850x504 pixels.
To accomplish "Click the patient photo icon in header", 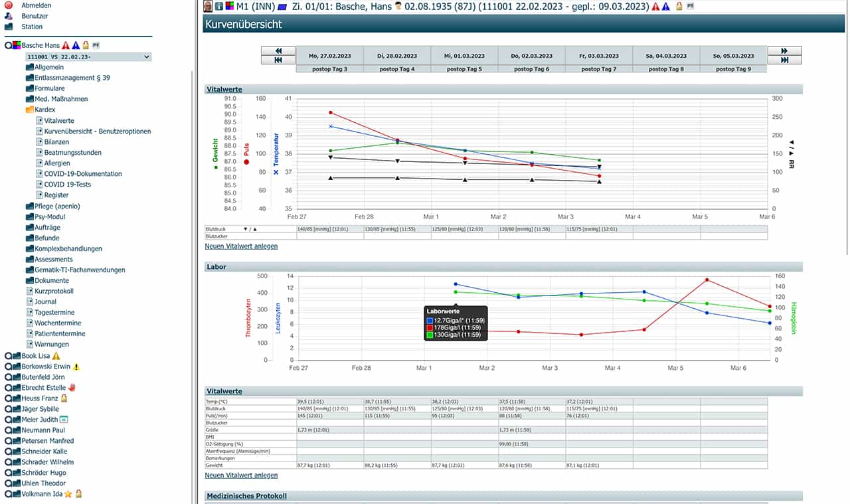I will 208,7.
